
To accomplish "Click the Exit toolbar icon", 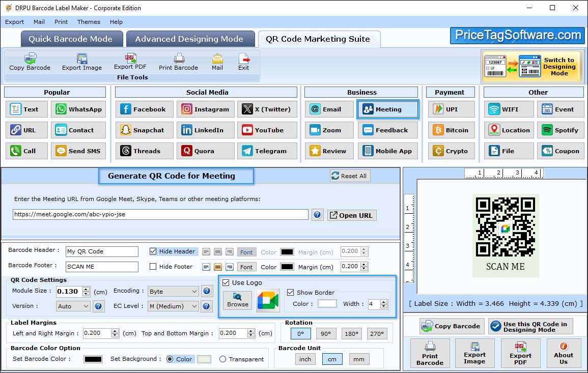I will click(243, 62).
